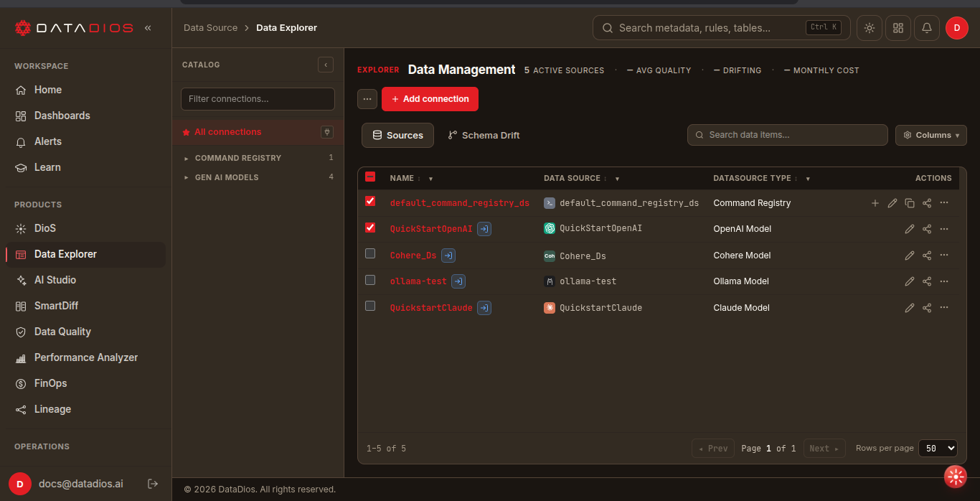
Task: Open DATASOURCE TYPE column filter arrow
Action: pyautogui.click(x=808, y=179)
